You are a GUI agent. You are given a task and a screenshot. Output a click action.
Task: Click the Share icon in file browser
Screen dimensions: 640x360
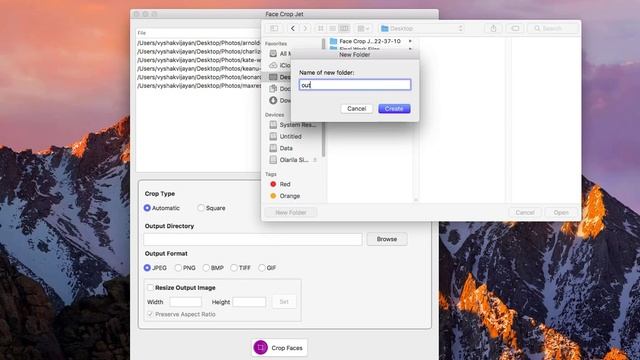[493, 28]
